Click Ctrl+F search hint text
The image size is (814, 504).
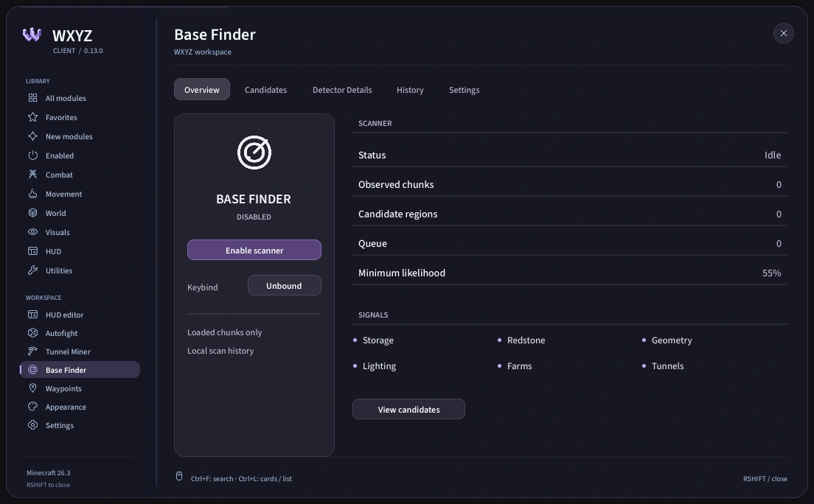(x=212, y=478)
